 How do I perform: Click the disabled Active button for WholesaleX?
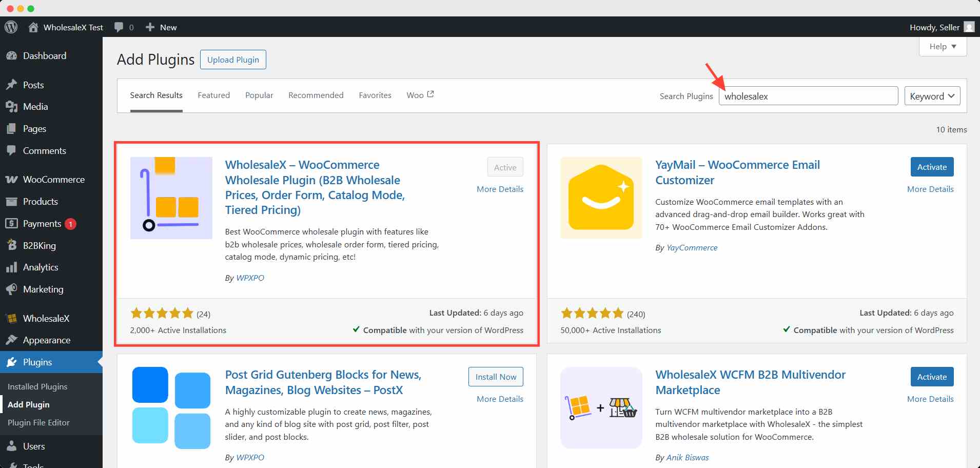tap(505, 167)
